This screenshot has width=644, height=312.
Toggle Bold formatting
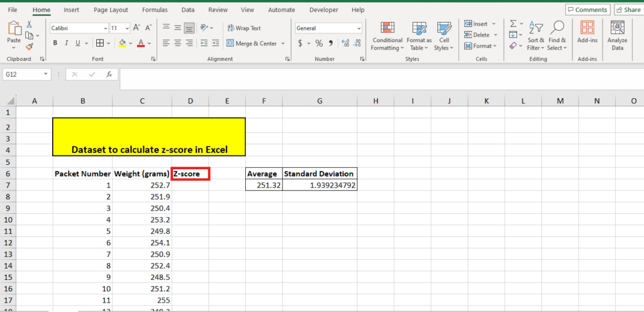[x=55, y=43]
